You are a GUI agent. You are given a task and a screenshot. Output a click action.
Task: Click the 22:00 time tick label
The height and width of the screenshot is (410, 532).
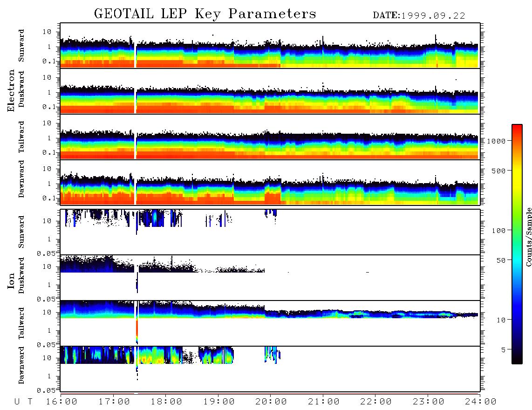(376, 402)
